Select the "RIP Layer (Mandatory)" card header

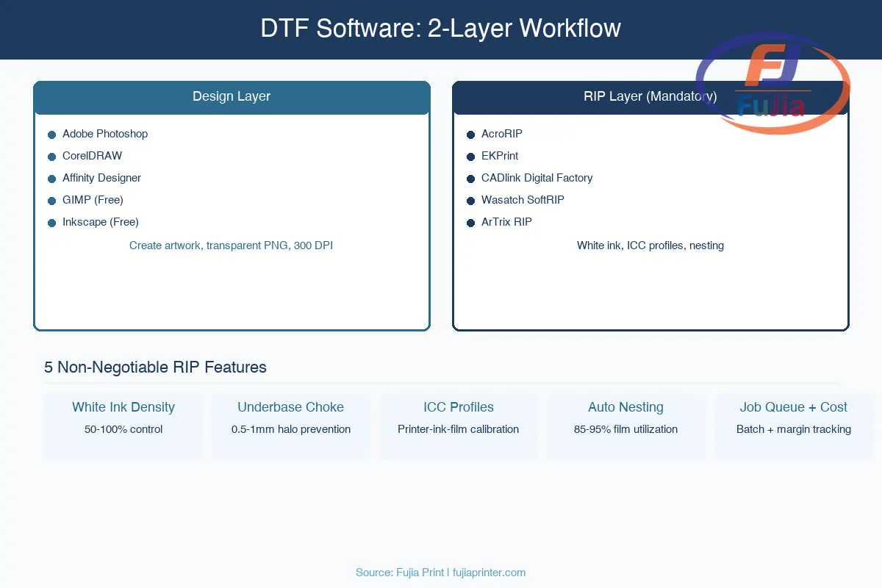[650, 97]
